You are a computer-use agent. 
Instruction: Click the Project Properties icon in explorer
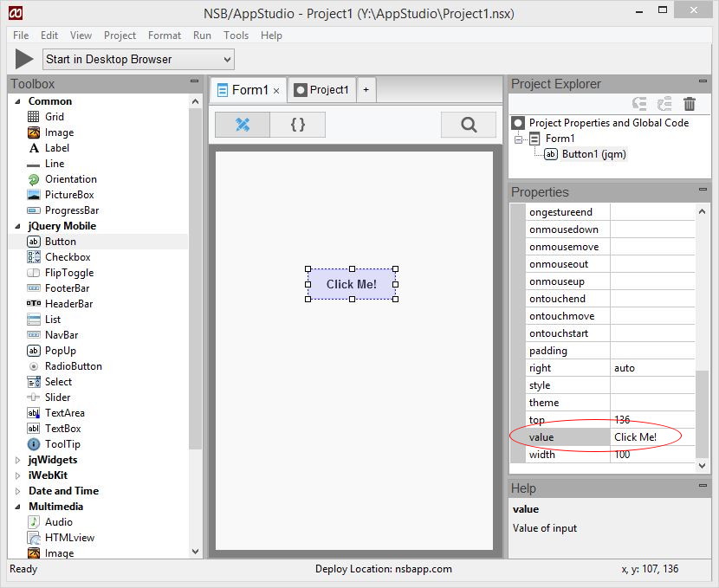(518, 123)
